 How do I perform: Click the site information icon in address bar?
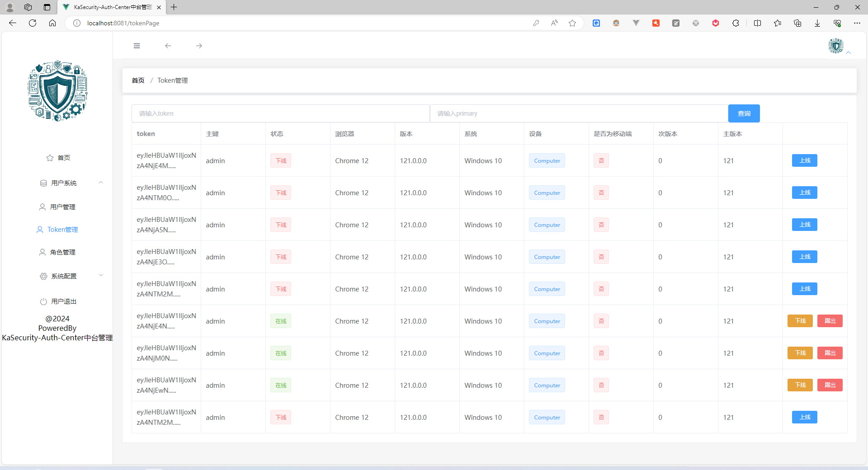pyautogui.click(x=77, y=23)
